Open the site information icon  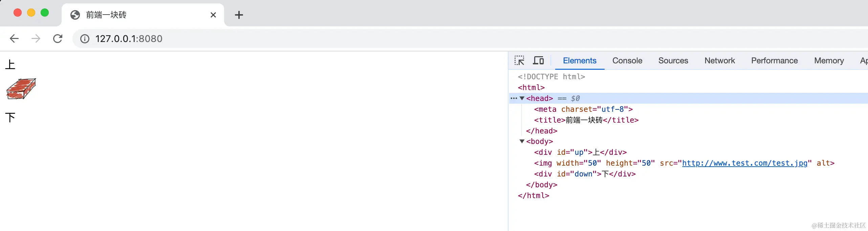[85, 39]
